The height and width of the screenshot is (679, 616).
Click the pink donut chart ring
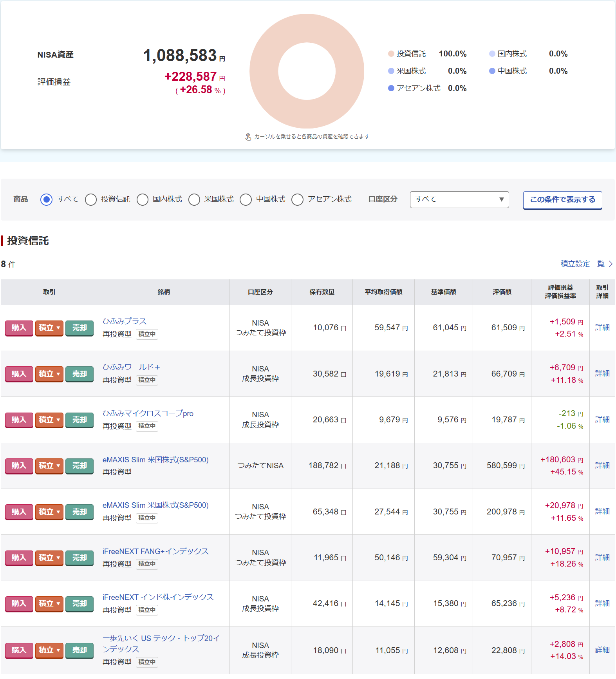click(265, 71)
